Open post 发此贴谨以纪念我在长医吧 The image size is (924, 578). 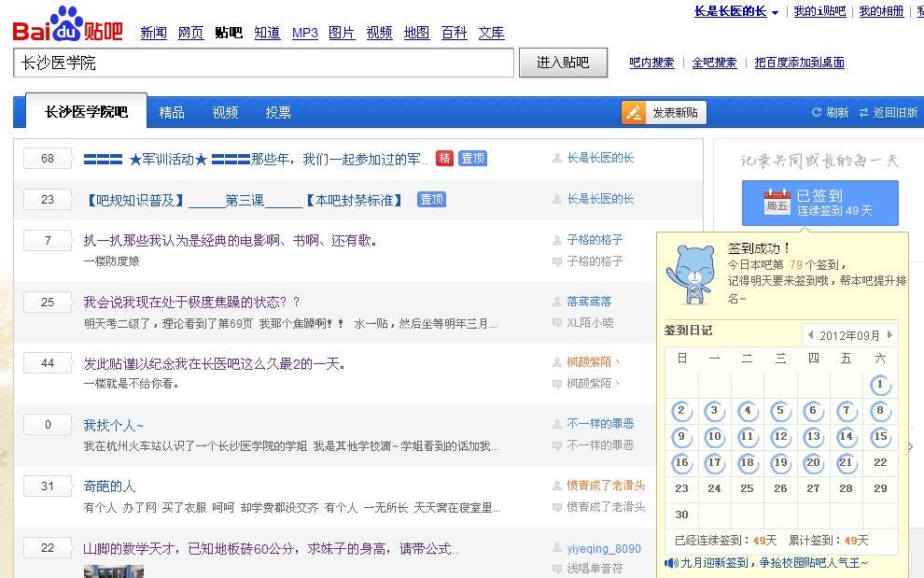(214, 364)
